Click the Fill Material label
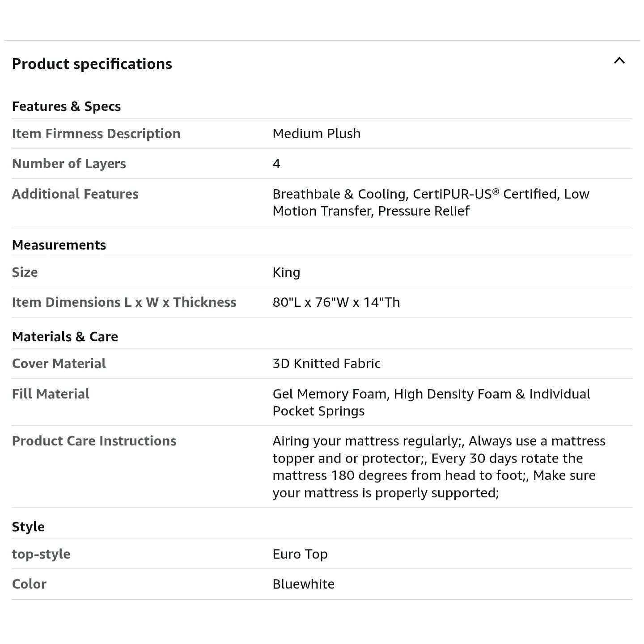The image size is (644, 644). tap(51, 394)
